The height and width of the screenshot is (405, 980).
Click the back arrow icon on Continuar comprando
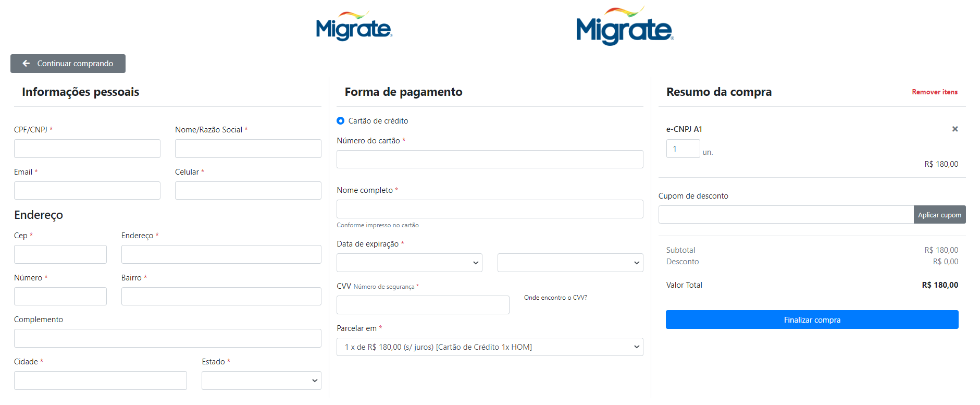pyautogui.click(x=26, y=64)
